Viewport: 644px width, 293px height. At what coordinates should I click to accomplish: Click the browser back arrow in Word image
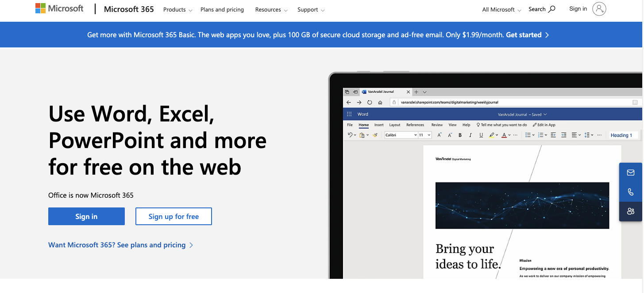click(349, 102)
